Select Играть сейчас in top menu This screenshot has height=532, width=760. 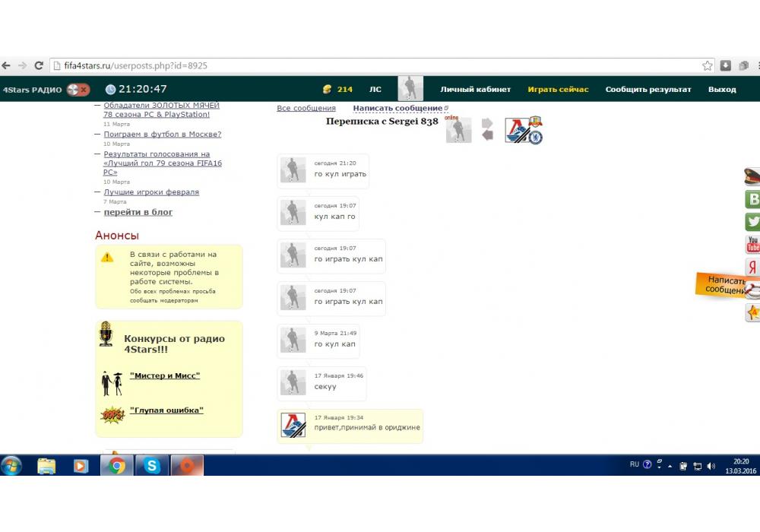tap(558, 90)
